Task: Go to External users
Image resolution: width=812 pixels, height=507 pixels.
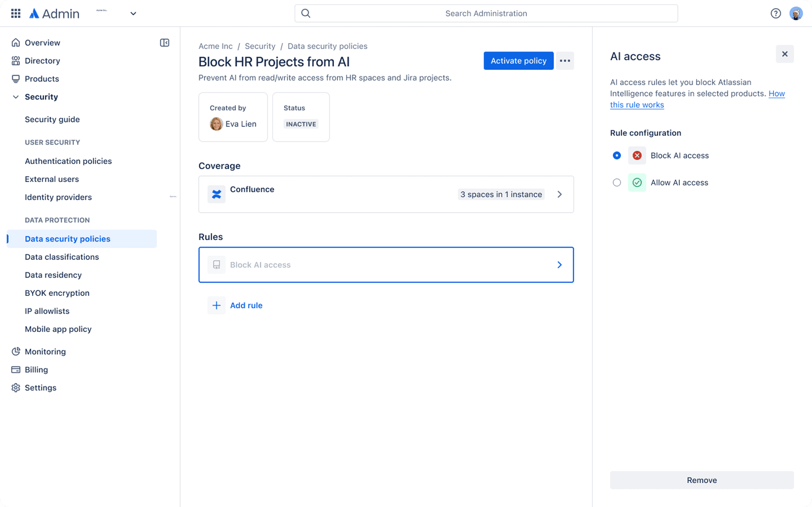Action: click(52, 179)
